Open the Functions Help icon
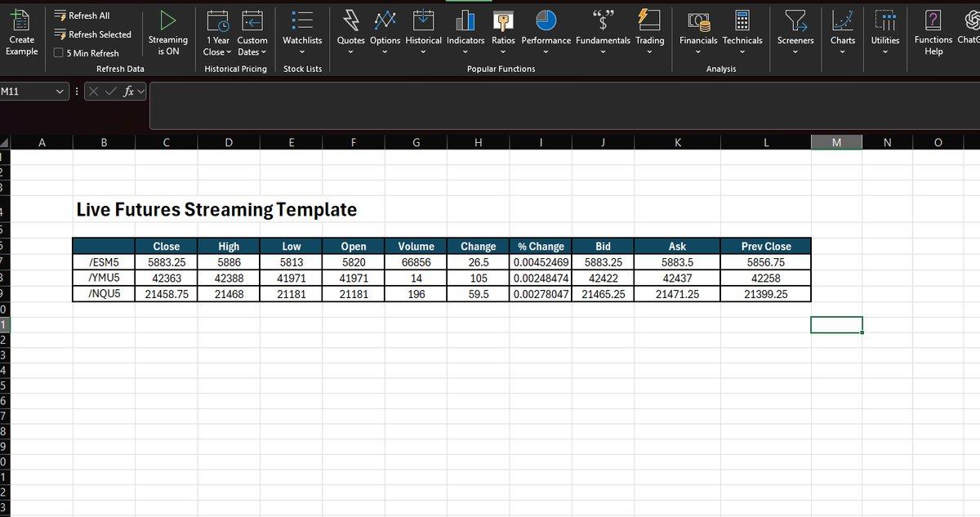The height and width of the screenshot is (517, 980). click(x=933, y=19)
